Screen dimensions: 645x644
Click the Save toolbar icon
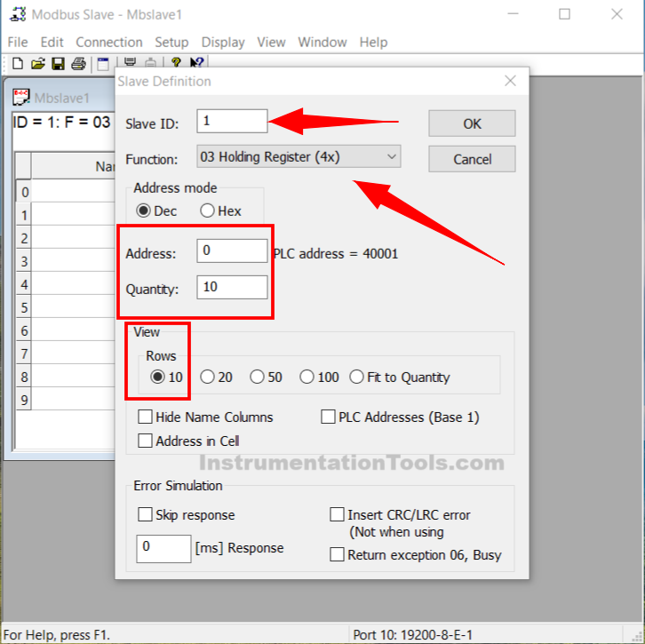[58, 64]
